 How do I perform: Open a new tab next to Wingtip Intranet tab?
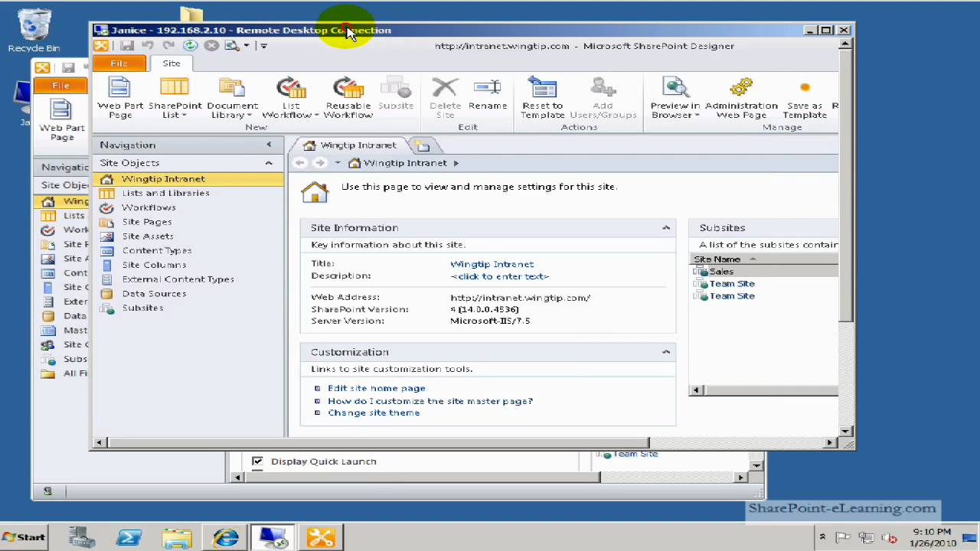pyautogui.click(x=422, y=145)
